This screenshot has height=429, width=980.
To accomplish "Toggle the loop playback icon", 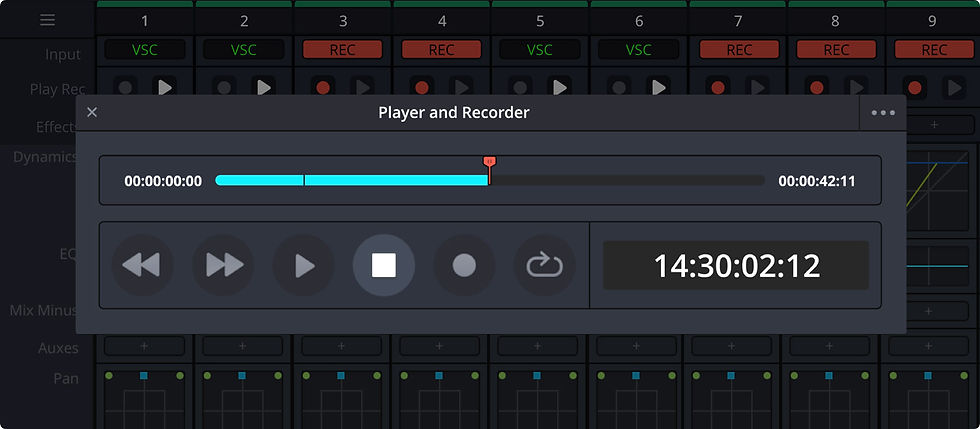I will (x=544, y=265).
